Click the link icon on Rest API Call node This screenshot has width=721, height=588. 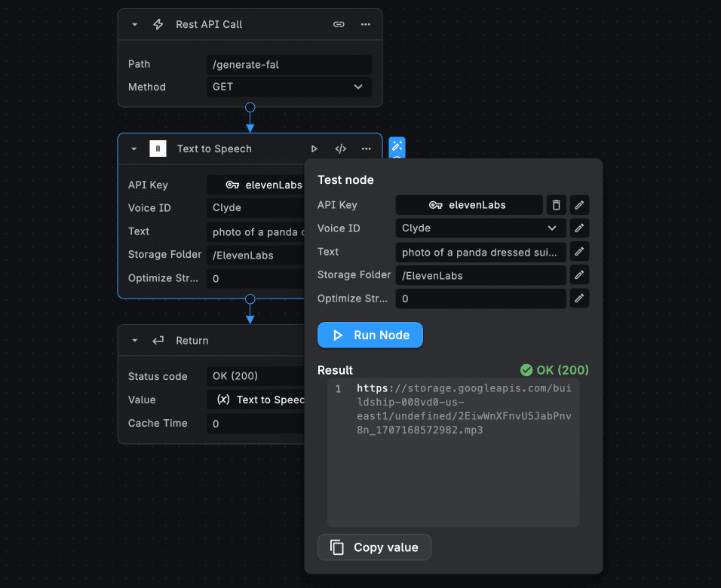(339, 24)
